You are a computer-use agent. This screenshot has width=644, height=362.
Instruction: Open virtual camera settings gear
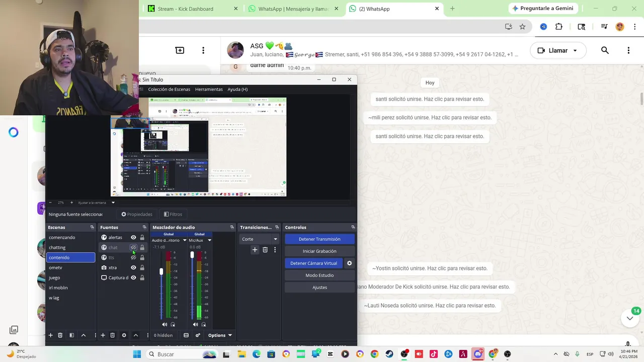pyautogui.click(x=350, y=263)
